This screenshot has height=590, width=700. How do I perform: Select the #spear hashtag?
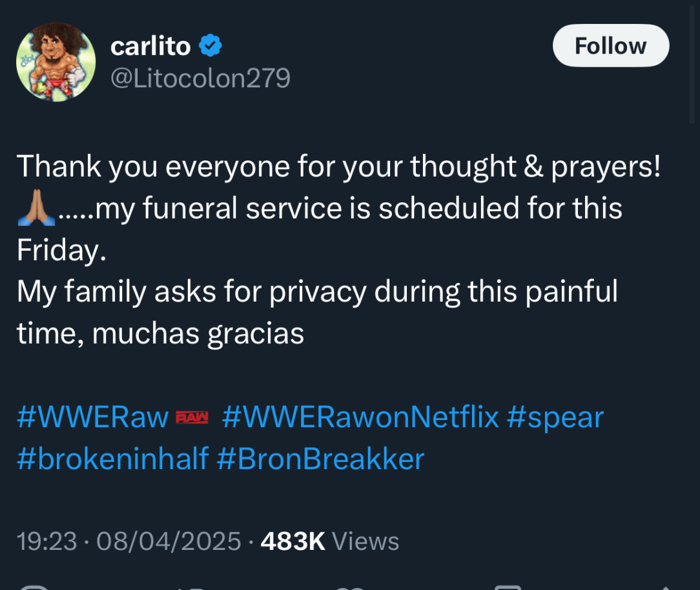tap(555, 417)
